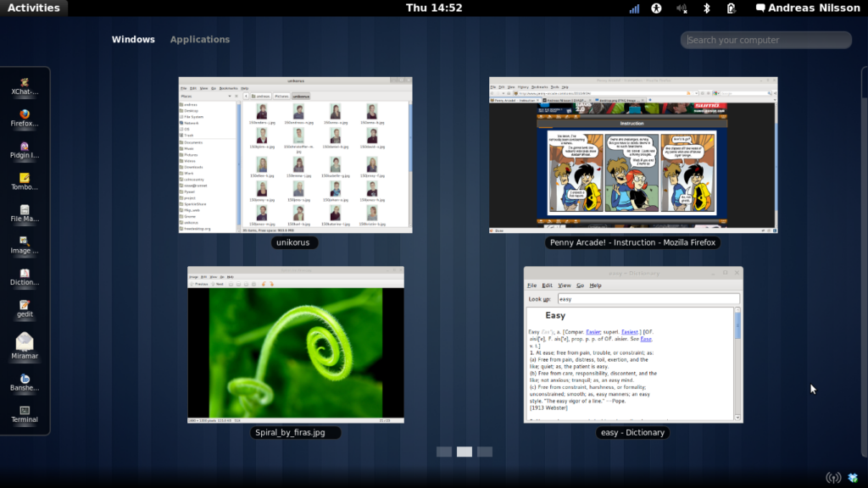This screenshot has height=488, width=868.
Task: Toggle the accessibility menu in the top bar
Action: click(x=656, y=8)
